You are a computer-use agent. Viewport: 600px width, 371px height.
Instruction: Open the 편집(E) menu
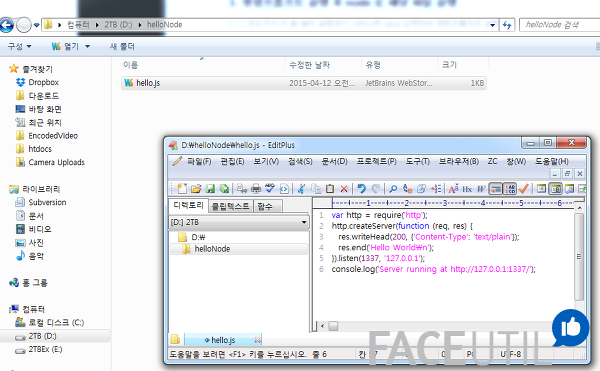[232, 161]
